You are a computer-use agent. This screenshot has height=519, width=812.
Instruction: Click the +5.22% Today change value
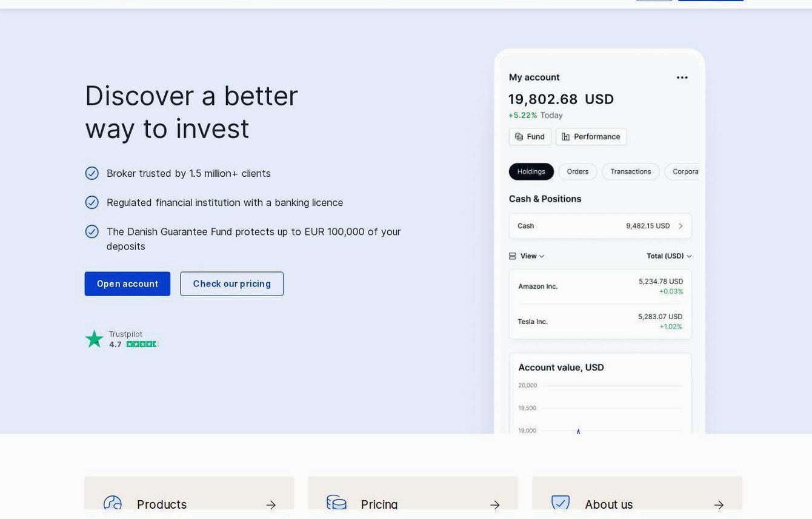click(x=536, y=115)
